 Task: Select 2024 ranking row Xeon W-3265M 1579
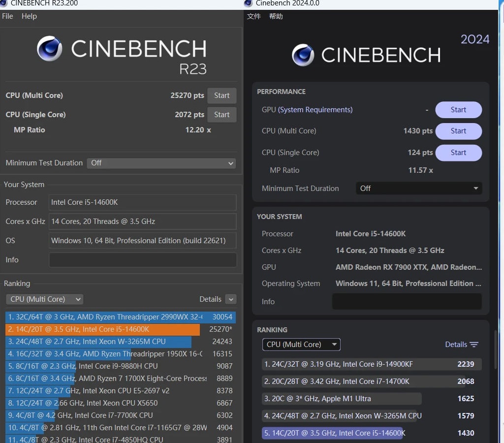(x=372, y=415)
